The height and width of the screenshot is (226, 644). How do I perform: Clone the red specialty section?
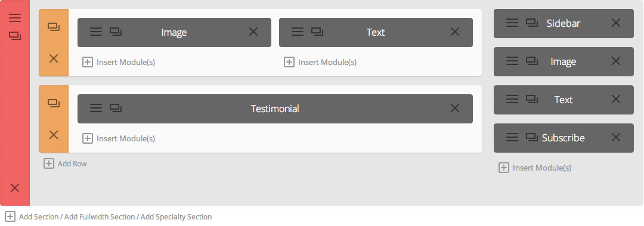click(x=15, y=36)
